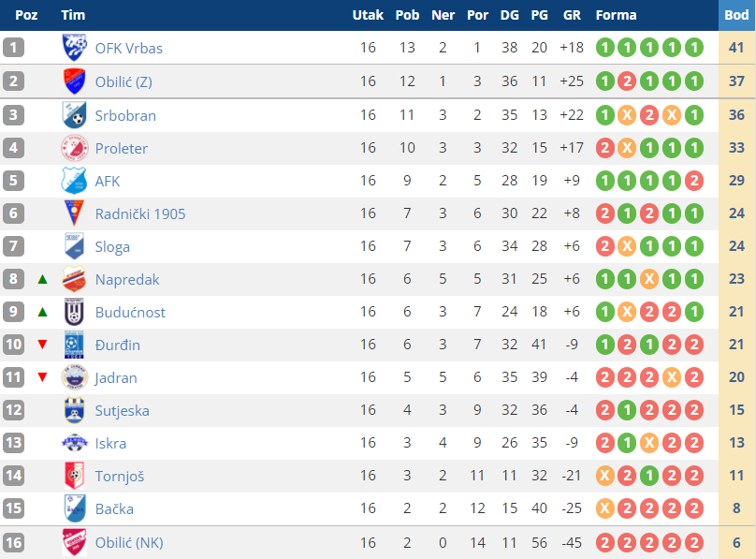Click the OFK Vrbas club crest
Viewport: 756px width, 559px height.
[x=75, y=48]
